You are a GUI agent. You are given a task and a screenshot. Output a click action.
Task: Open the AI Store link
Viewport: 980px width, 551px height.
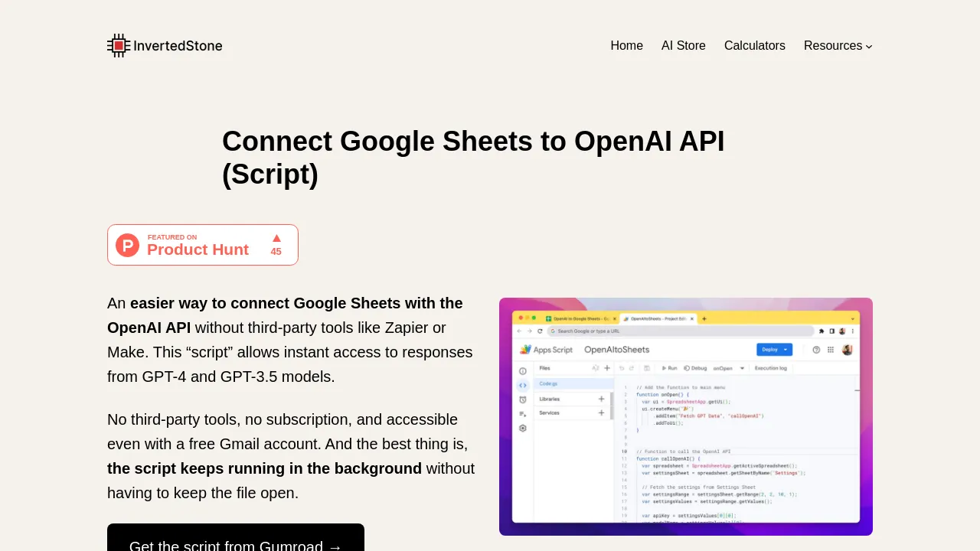pyautogui.click(x=684, y=46)
